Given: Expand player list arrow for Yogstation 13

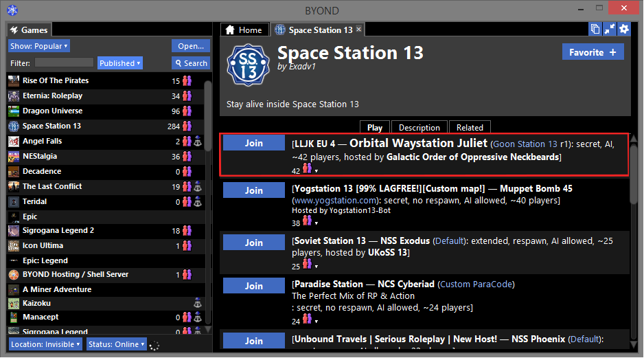Looking at the screenshot, I should [317, 223].
